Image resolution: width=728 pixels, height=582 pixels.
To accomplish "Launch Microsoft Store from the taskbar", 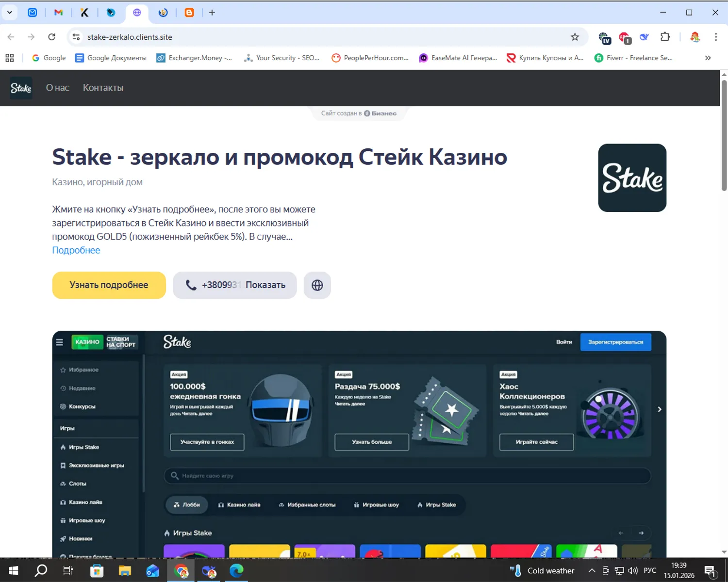I will point(97,571).
